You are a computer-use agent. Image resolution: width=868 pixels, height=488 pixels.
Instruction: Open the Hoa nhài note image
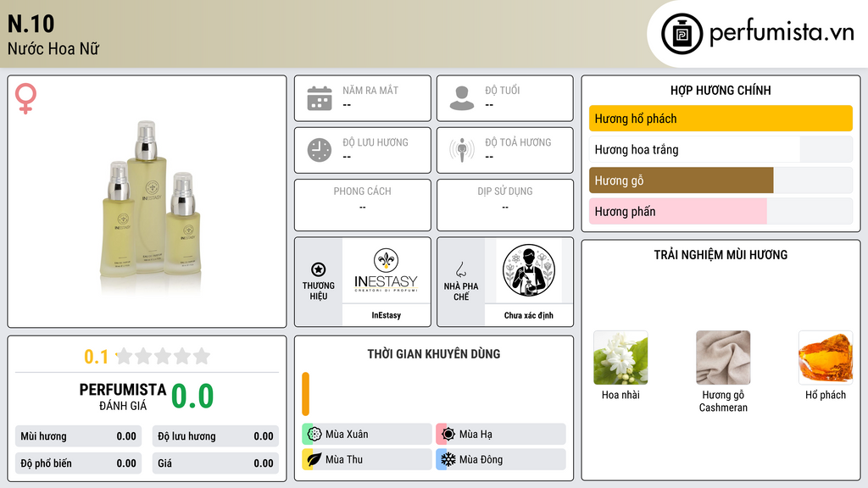tap(620, 358)
